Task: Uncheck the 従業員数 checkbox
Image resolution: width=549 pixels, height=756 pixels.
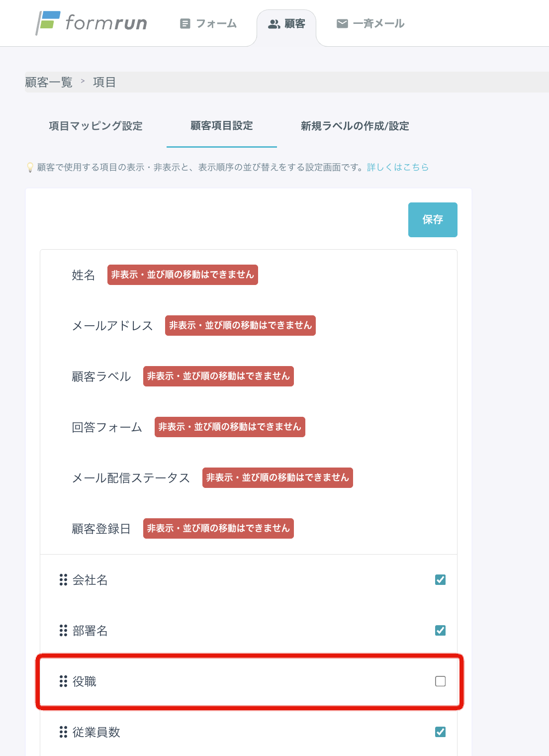Action: click(x=440, y=732)
